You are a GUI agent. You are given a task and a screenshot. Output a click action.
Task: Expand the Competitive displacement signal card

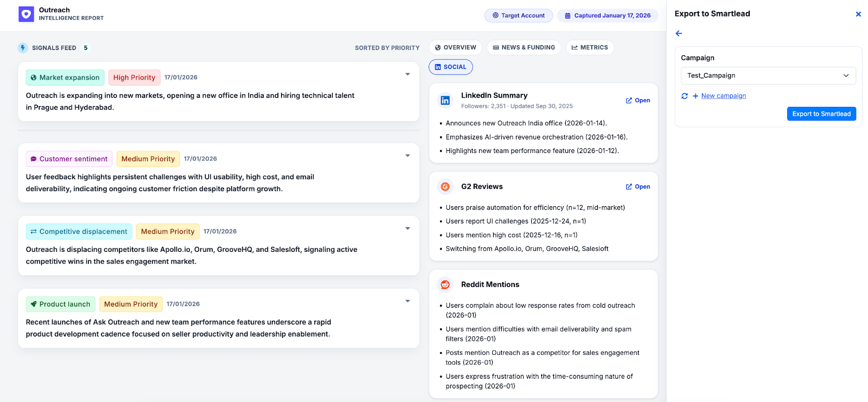407,228
